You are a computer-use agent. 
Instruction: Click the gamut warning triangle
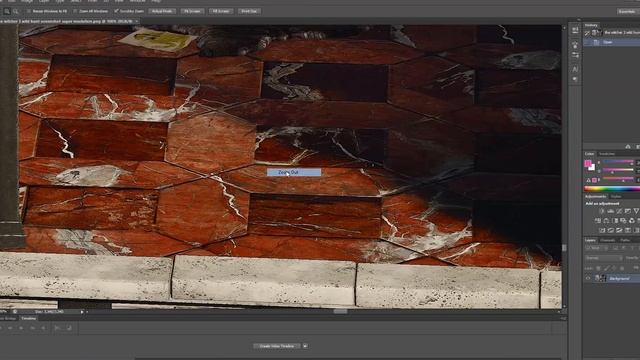[x=588, y=180]
